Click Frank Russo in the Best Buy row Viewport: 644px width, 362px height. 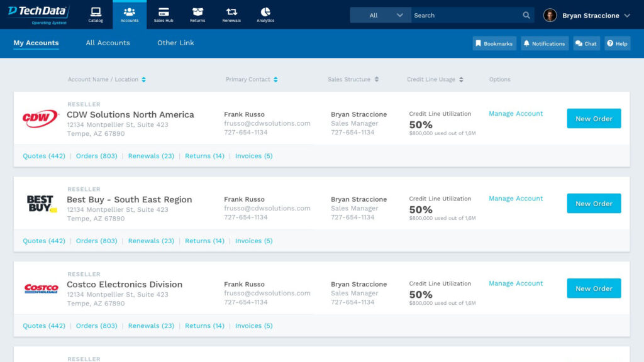pyautogui.click(x=244, y=199)
